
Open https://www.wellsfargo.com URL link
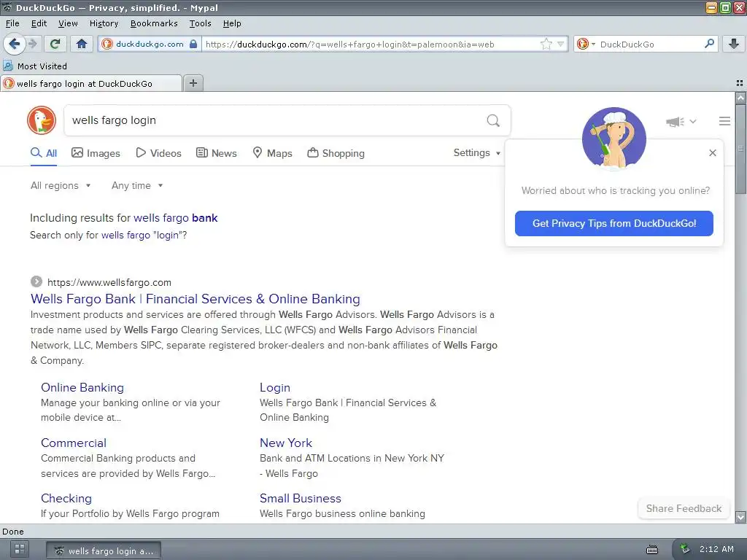click(x=109, y=282)
